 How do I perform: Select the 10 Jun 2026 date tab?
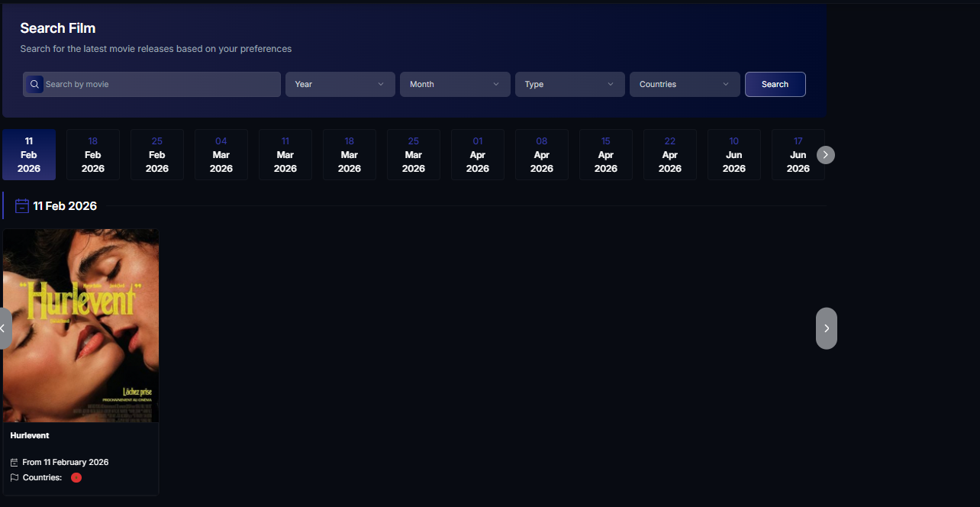734,155
